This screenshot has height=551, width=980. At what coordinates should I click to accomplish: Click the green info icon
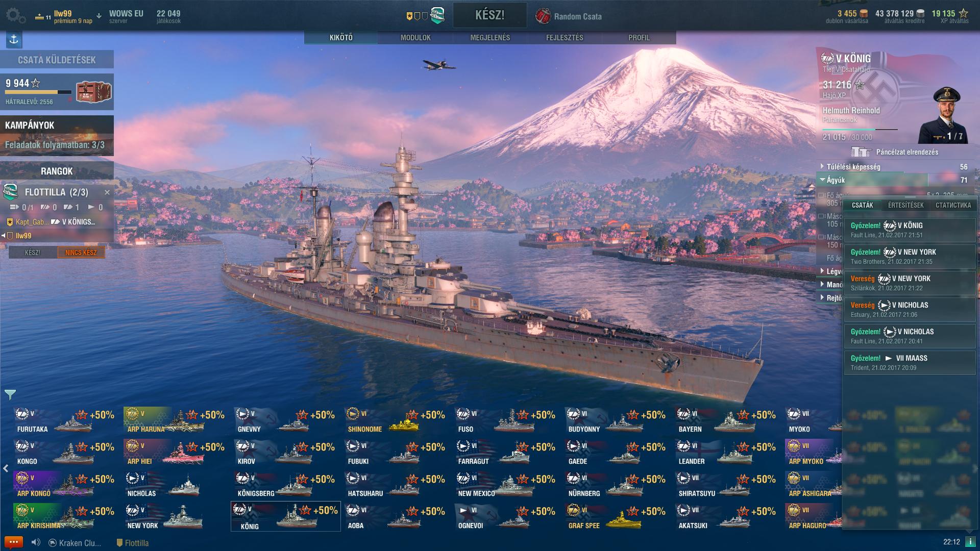(x=970, y=542)
